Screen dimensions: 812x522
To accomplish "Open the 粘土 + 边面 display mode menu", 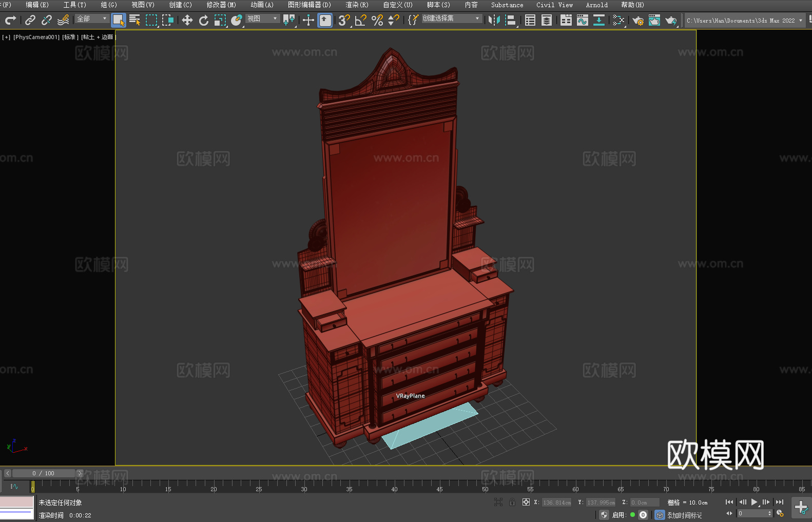I will click(99, 37).
